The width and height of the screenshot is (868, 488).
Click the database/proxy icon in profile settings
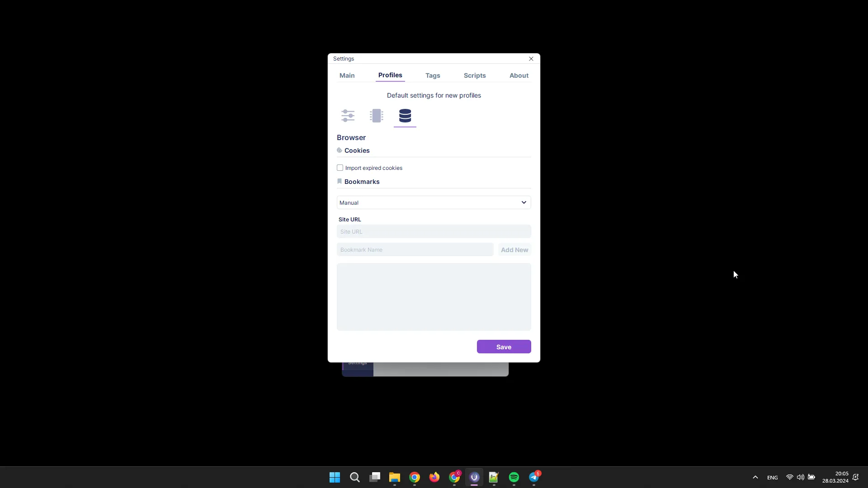(405, 116)
